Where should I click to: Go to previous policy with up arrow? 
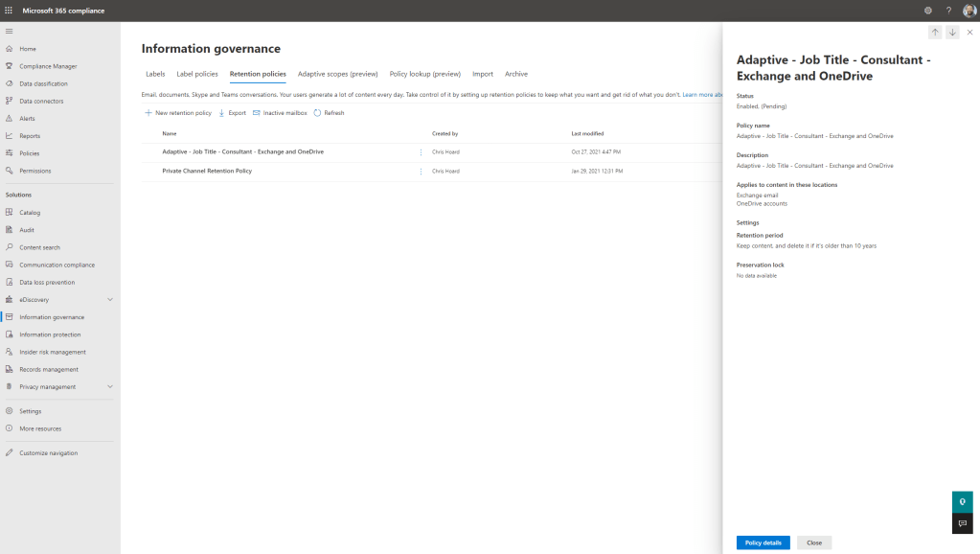coord(935,32)
